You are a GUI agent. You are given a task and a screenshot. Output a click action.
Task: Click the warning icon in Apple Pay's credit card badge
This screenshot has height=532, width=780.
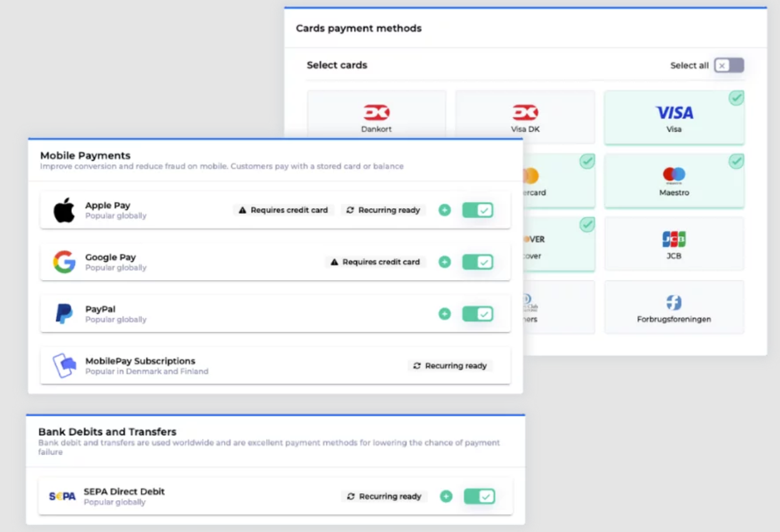pos(243,210)
